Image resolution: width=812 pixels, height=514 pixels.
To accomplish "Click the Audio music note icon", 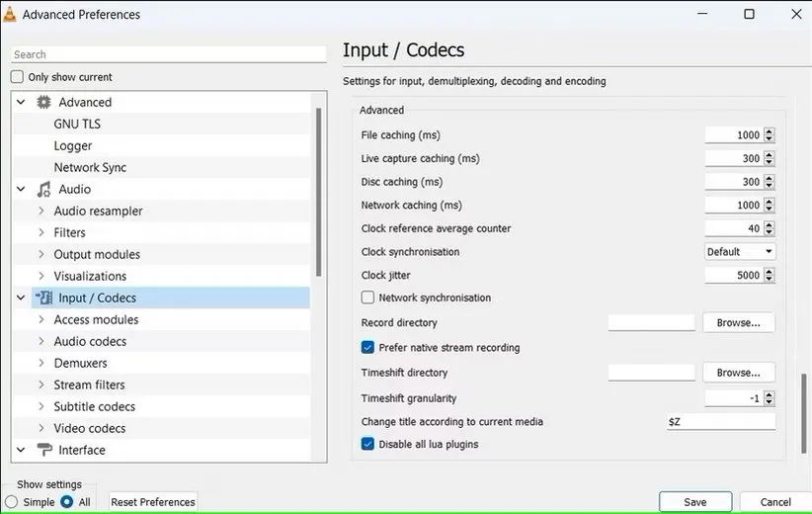I will click(43, 190).
